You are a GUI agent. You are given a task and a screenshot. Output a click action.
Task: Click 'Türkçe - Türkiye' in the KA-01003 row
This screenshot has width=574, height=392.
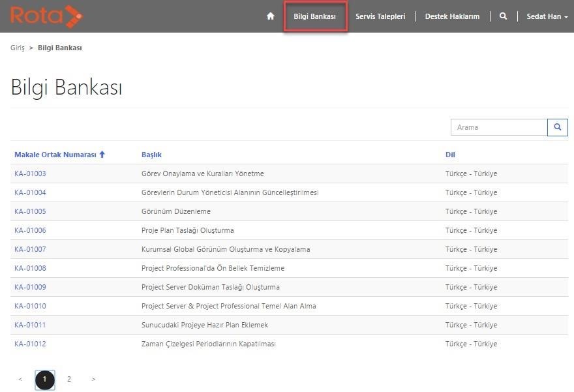point(471,173)
